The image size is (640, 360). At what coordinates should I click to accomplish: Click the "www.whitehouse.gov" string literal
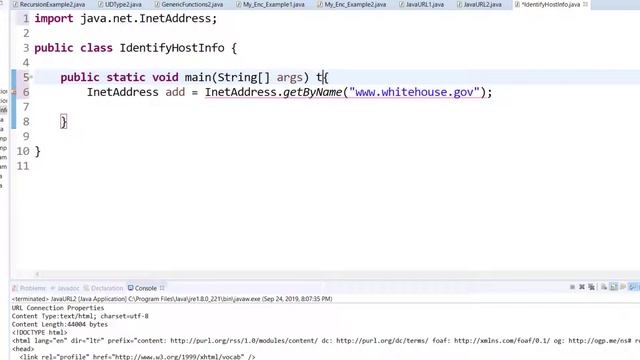coord(414,92)
